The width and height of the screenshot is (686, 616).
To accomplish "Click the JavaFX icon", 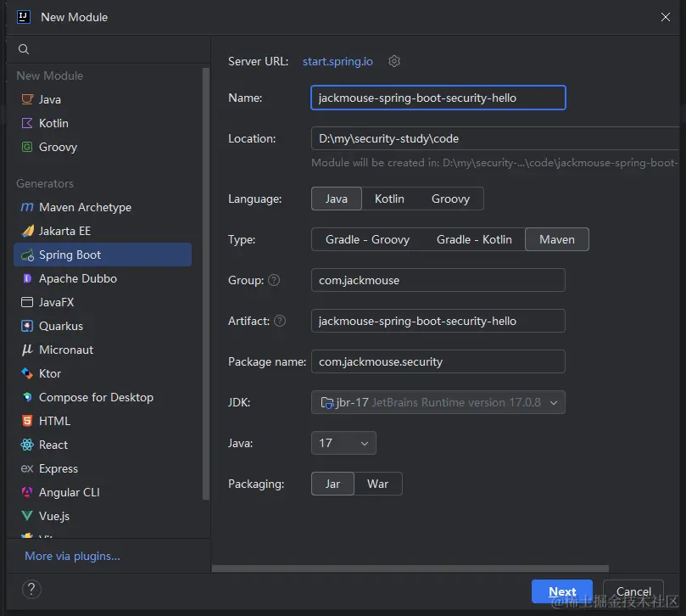I will pyautogui.click(x=27, y=302).
